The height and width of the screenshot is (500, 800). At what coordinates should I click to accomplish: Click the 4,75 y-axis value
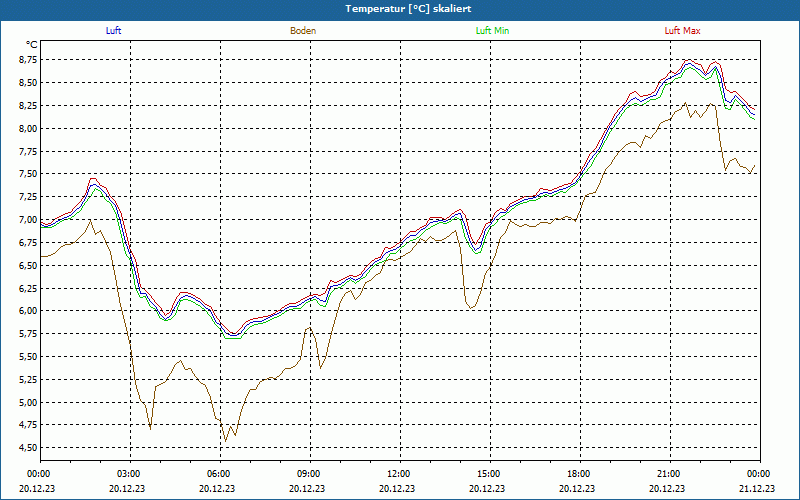coord(27,425)
